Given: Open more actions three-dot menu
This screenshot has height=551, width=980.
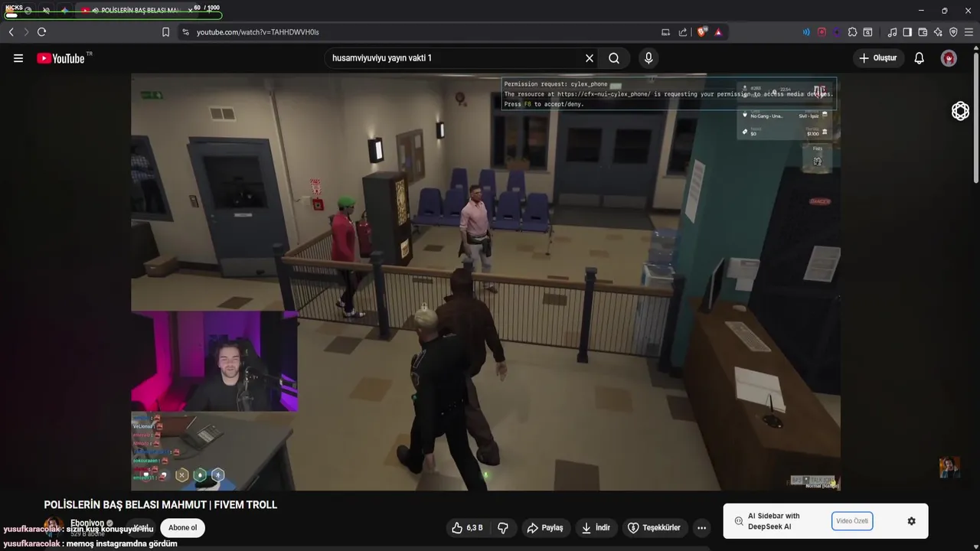Looking at the screenshot, I should (x=701, y=527).
